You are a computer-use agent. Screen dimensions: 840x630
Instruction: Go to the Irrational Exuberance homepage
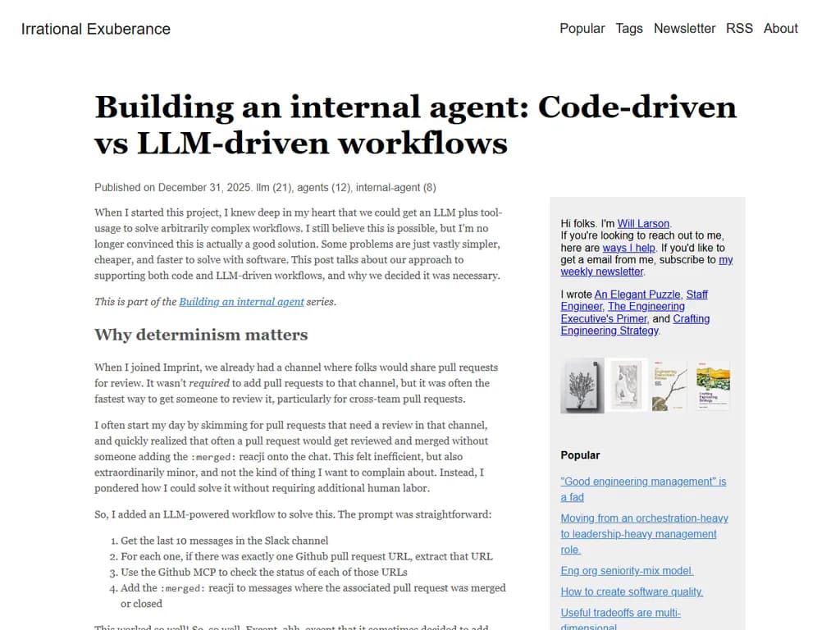95,29
